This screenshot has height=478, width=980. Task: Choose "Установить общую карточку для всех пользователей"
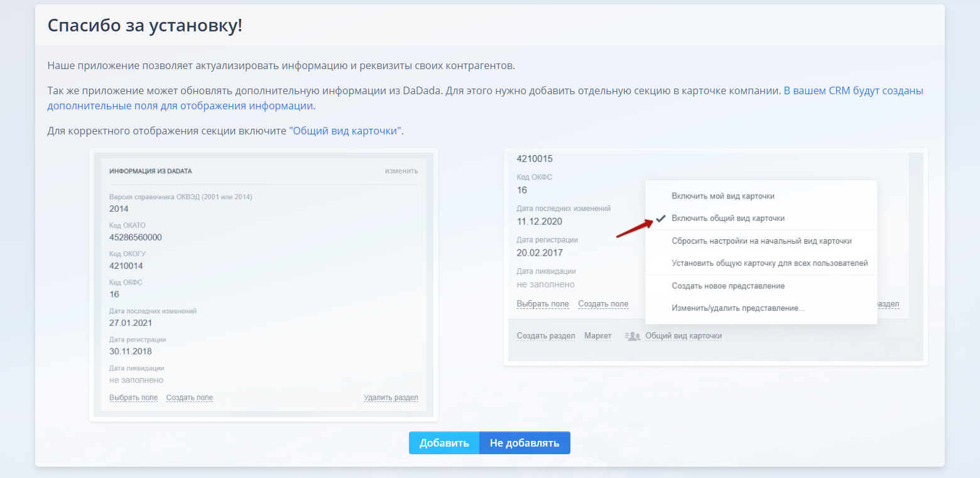click(769, 263)
